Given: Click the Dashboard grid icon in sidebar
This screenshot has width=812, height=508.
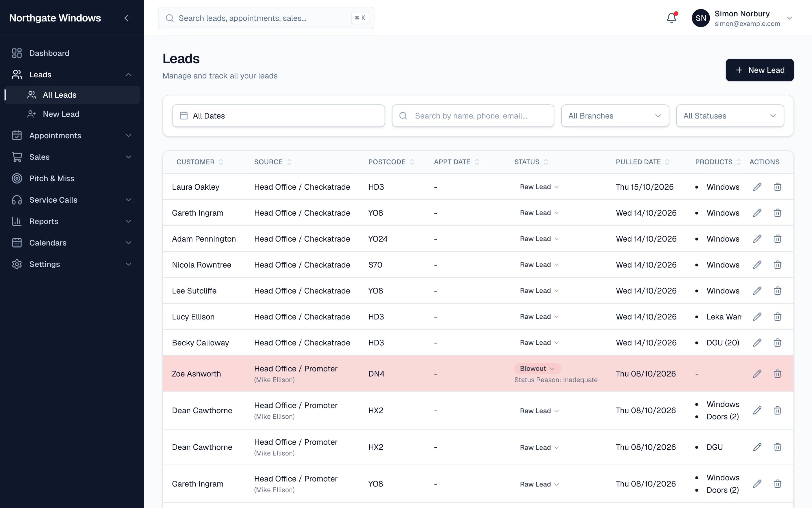Looking at the screenshot, I should (17, 53).
